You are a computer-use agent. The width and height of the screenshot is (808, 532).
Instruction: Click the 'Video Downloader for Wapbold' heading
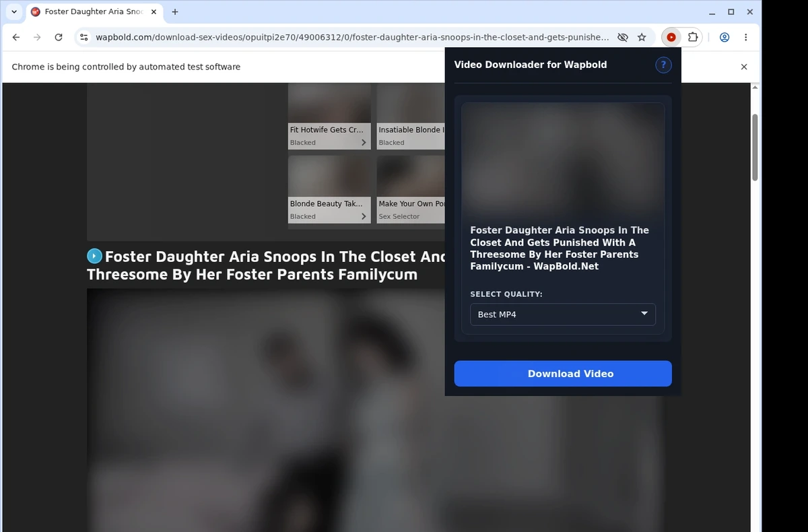(531, 65)
